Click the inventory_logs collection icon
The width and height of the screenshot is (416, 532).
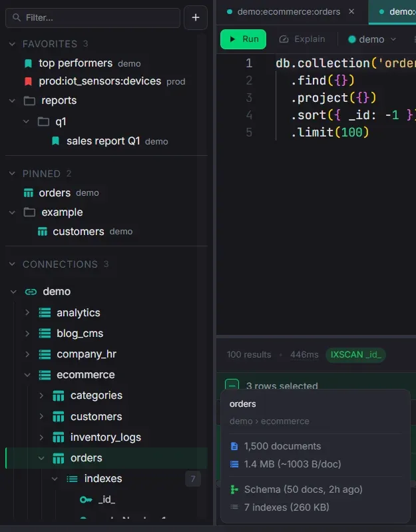(x=59, y=437)
